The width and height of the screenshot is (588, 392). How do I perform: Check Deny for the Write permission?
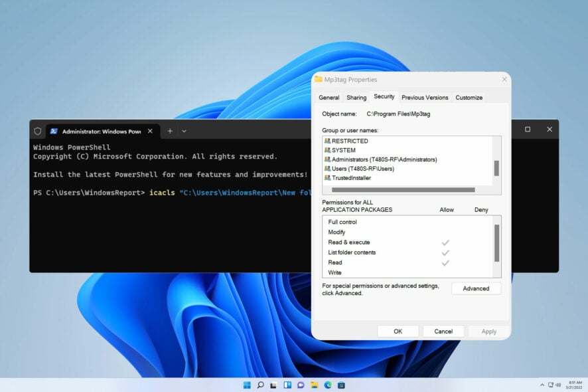point(481,272)
